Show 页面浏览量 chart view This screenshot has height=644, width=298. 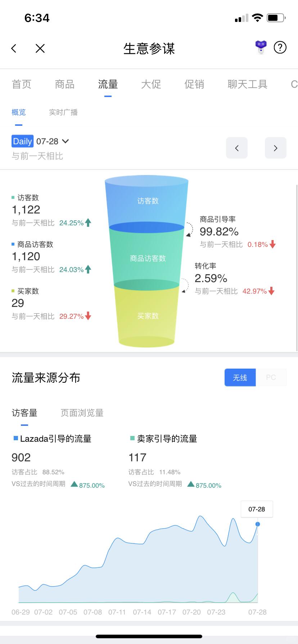click(x=82, y=413)
